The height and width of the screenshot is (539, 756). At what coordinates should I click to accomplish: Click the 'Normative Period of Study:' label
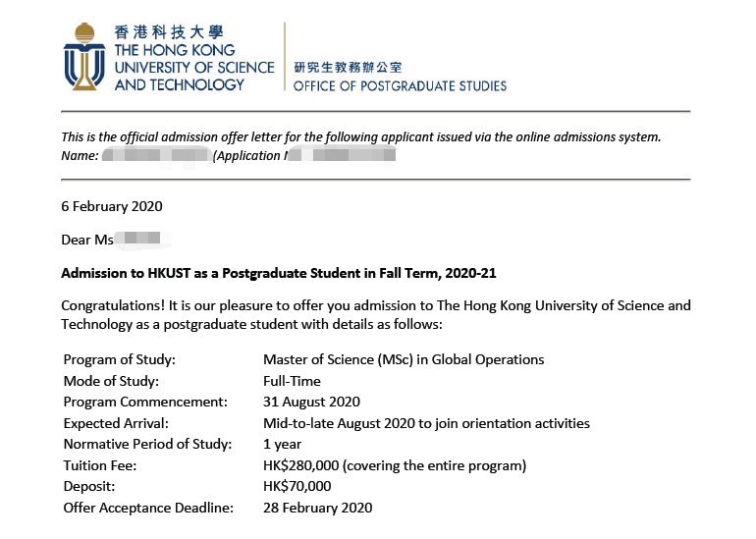tap(147, 444)
